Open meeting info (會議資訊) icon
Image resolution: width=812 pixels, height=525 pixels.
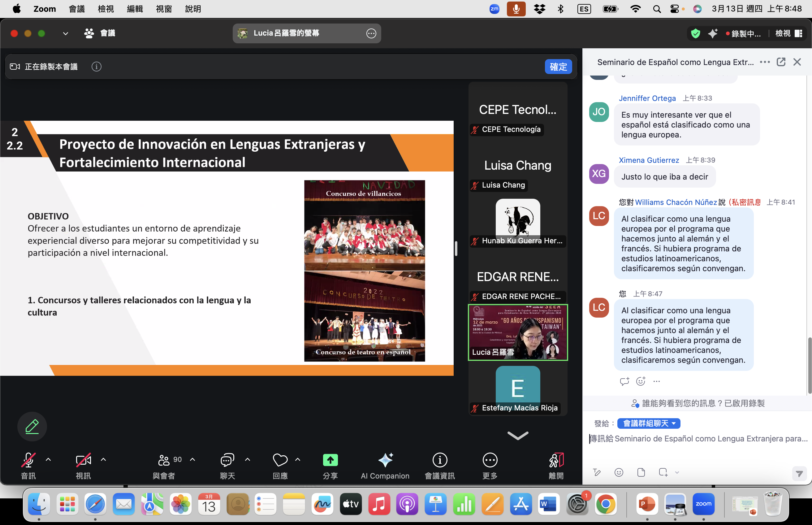coord(439,460)
